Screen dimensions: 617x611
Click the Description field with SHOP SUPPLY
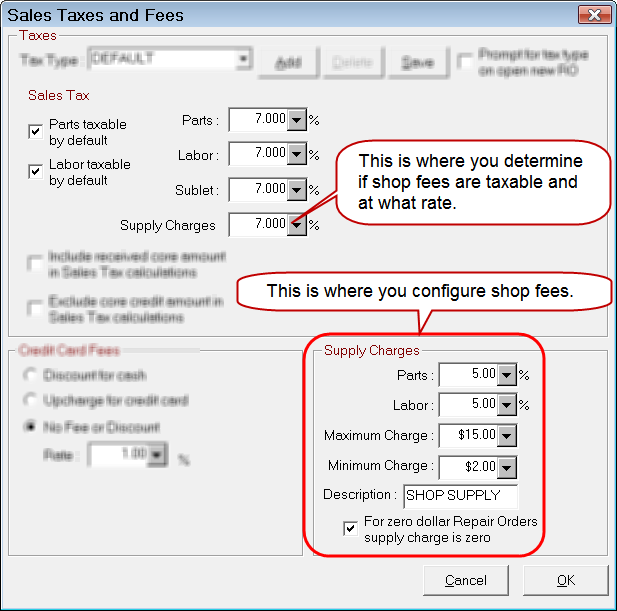[459, 496]
